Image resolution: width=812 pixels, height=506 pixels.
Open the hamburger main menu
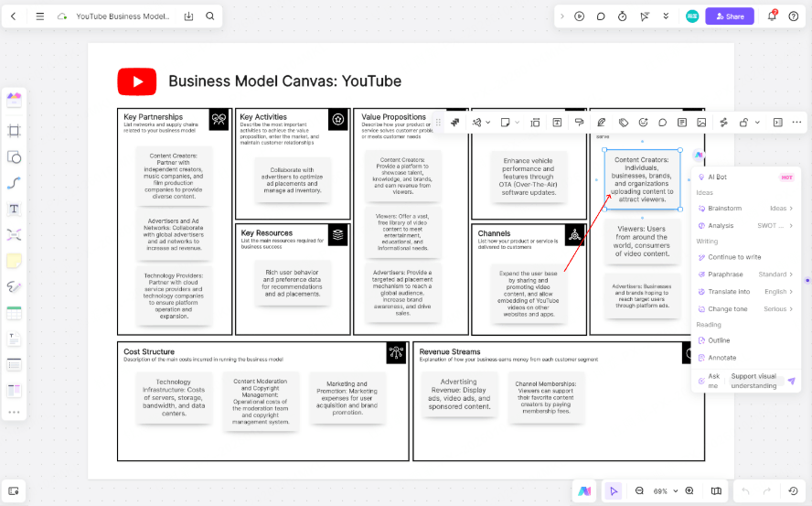(x=40, y=16)
